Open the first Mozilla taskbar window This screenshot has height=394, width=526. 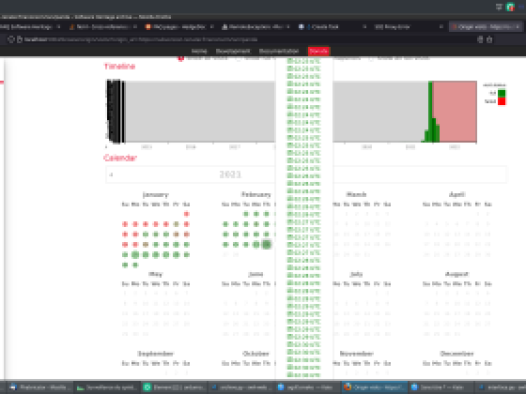click(40, 387)
